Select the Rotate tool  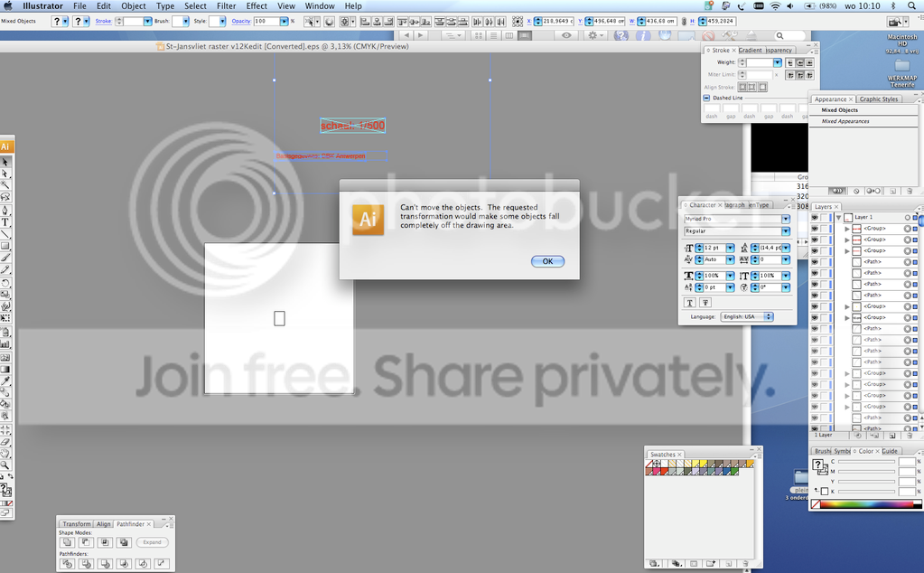pyautogui.click(x=5, y=283)
